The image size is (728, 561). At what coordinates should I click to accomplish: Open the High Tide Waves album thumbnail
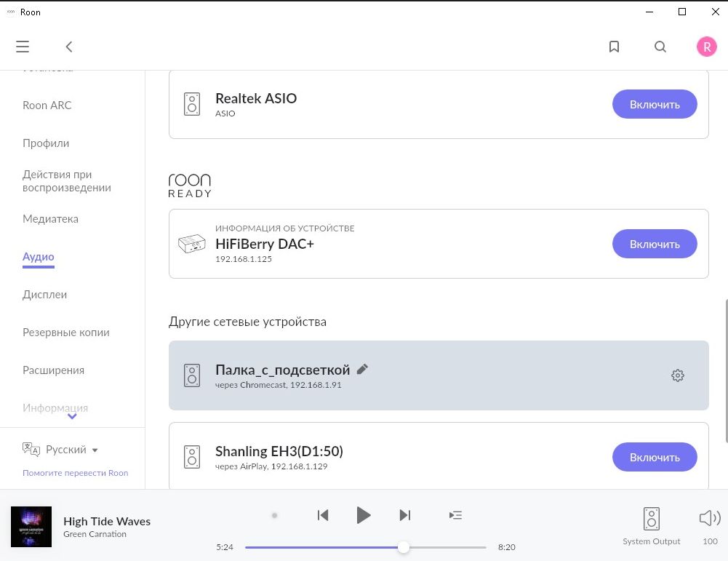tap(31, 527)
